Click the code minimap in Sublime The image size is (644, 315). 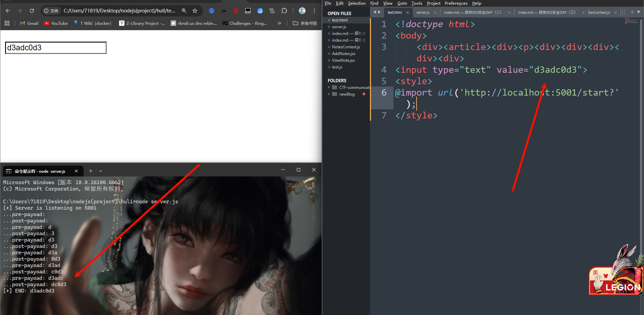[x=631, y=21]
